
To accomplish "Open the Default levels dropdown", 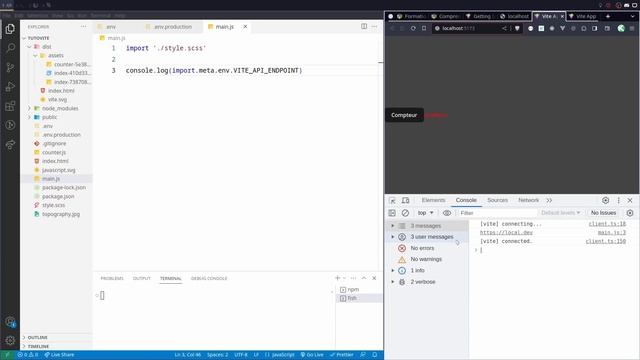I will coord(560,213).
